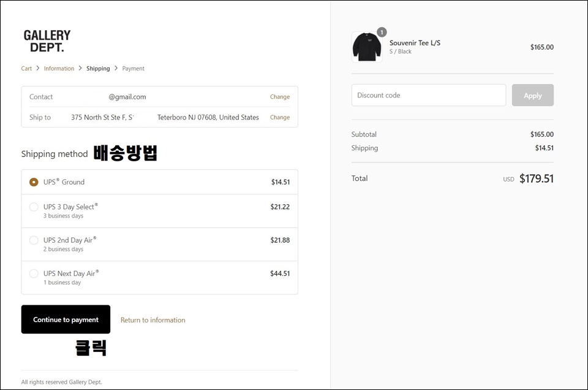
Task: Open the Souvenir Tee product thumbnail
Action: coord(367,47)
